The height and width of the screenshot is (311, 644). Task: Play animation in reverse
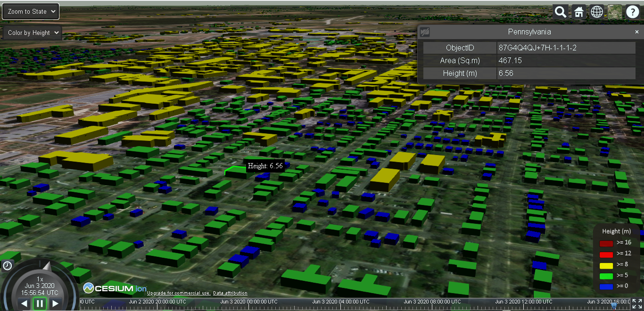click(24, 304)
